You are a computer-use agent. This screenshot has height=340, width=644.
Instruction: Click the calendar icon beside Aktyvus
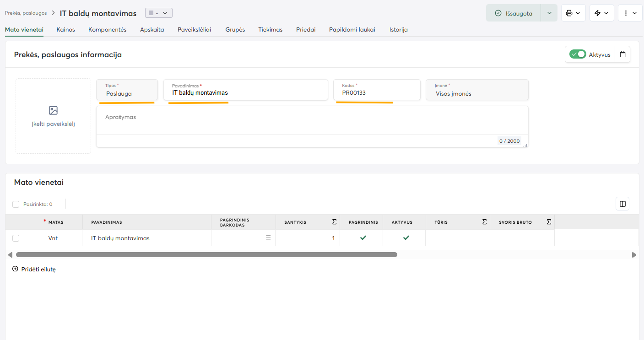(x=622, y=54)
